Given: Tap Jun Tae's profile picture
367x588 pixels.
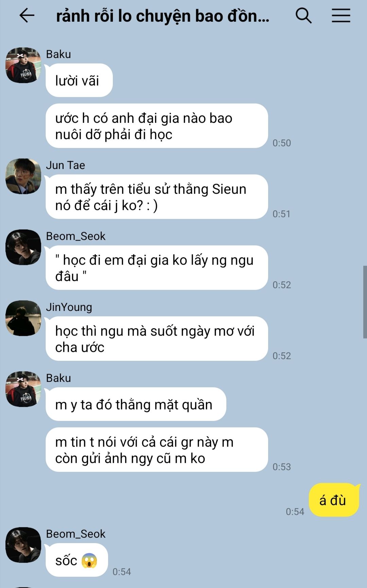Looking at the screenshot, I should [x=23, y=176].
